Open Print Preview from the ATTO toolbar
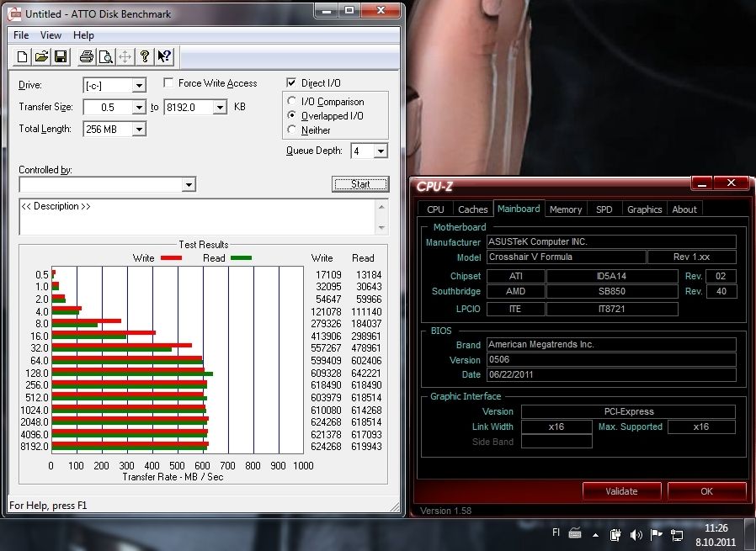This screenshot has width=756, height=551. [x=105, y=57]
